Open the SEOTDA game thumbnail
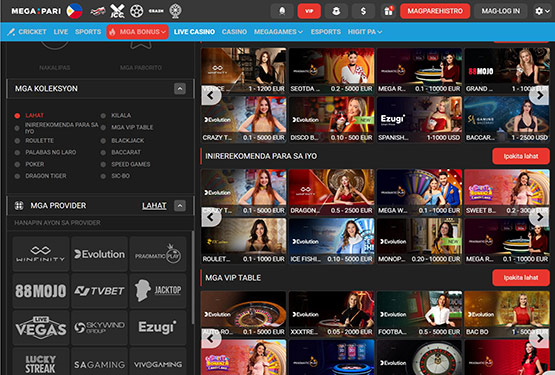This screenshot has height=375, width=555. point(331,70)
